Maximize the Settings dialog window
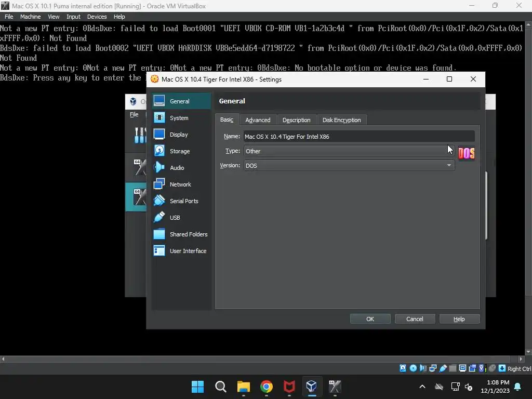The height and width of the screenshot is (399, 532). pos(449,79)
